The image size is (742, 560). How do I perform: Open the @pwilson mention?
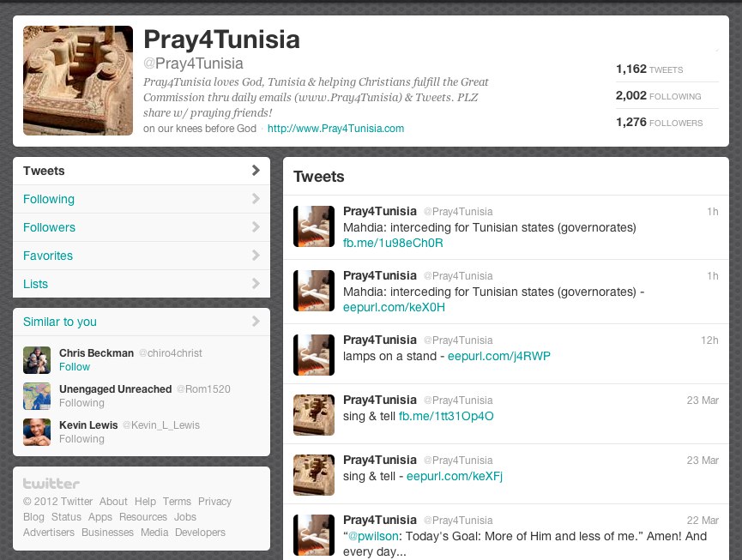(x=373, y=536)
